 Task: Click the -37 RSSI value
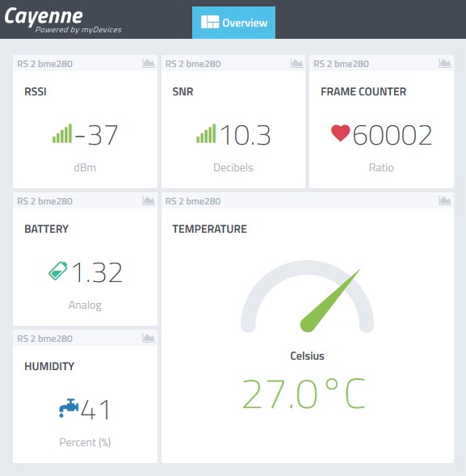click(96, 135)
